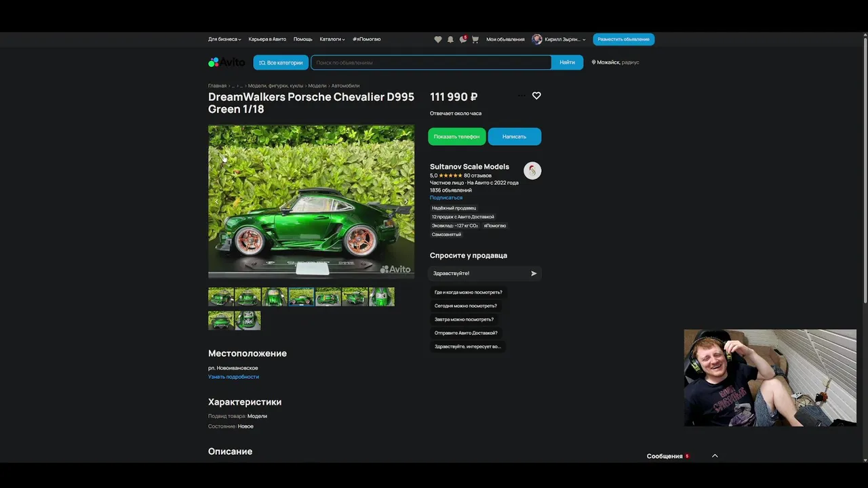This screenshot has height=488, width=868.
Task: Expand the Каталоги dropdown
Action: [x=332, y=39]
